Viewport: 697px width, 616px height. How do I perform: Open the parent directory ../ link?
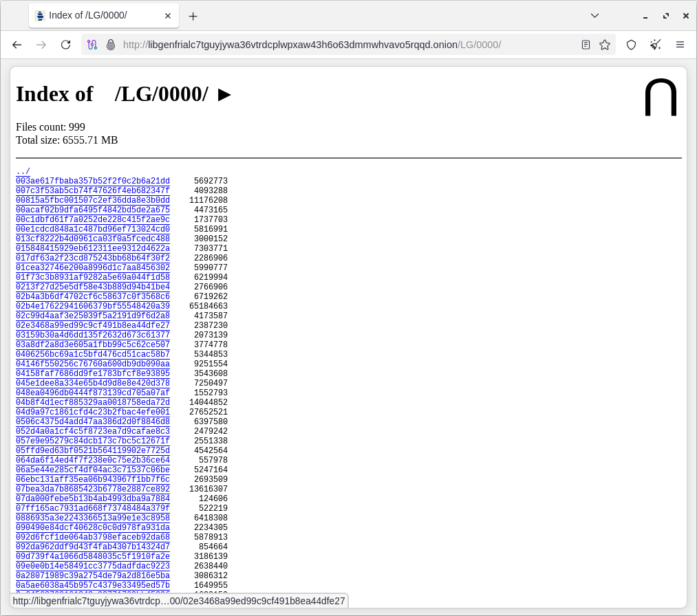[23, 171]
